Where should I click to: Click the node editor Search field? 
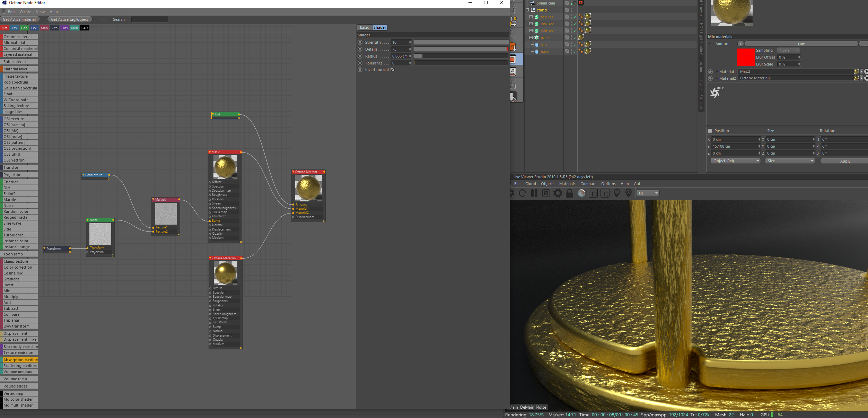(x=149, y=19)
